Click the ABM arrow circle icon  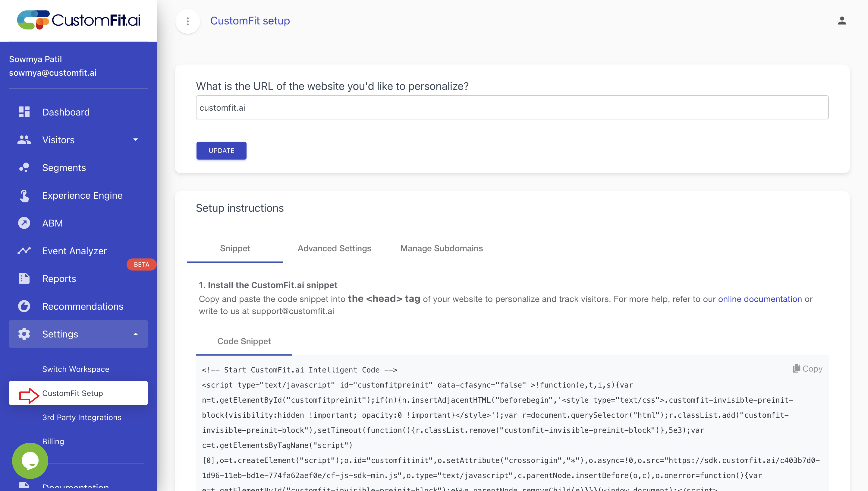tap(24, 223)
